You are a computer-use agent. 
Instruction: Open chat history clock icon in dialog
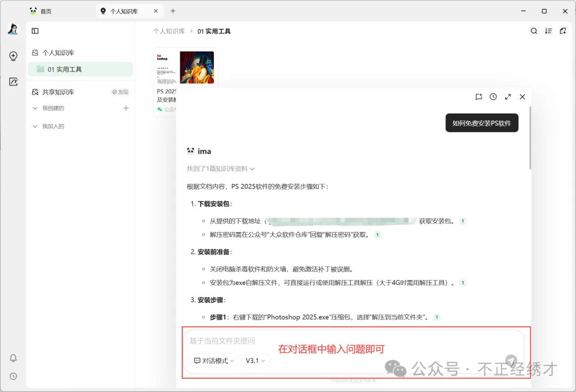493,97
